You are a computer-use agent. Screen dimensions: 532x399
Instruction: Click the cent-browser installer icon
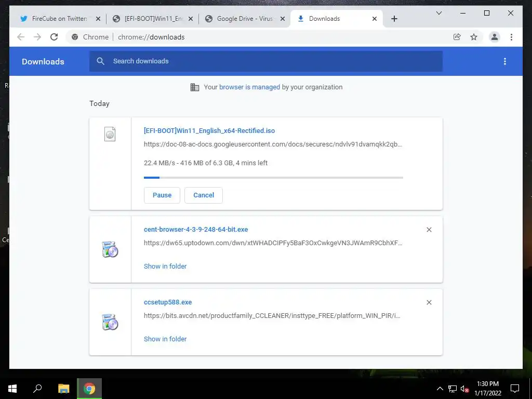[110, 249]
